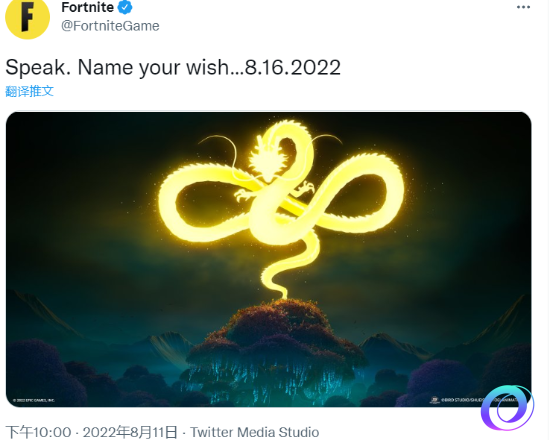This screenshot has height=440, width=550.
Task: Open the three-dot more options menu
Action: coord(523,7)
